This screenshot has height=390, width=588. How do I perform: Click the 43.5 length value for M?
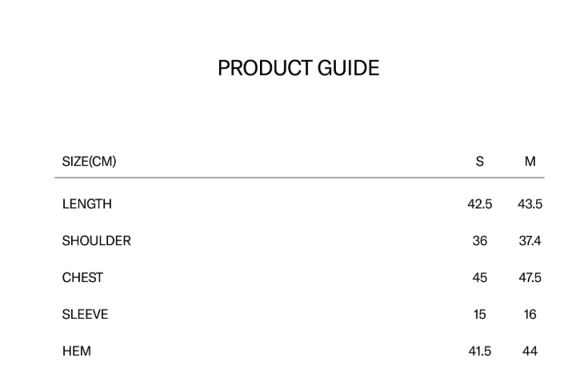point(530,204)
